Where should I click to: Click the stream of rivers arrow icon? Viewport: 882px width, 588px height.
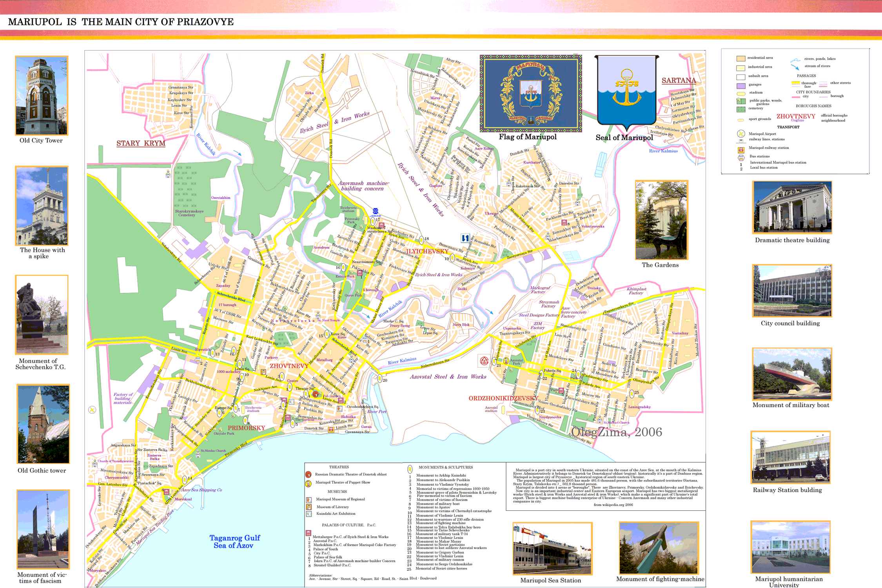(795, 67)
